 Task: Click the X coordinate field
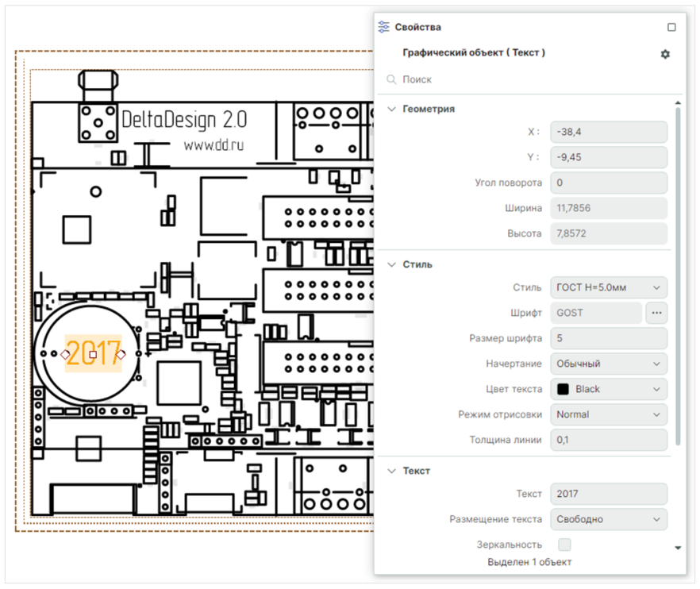pyautogui.click(x=608, y=132)
